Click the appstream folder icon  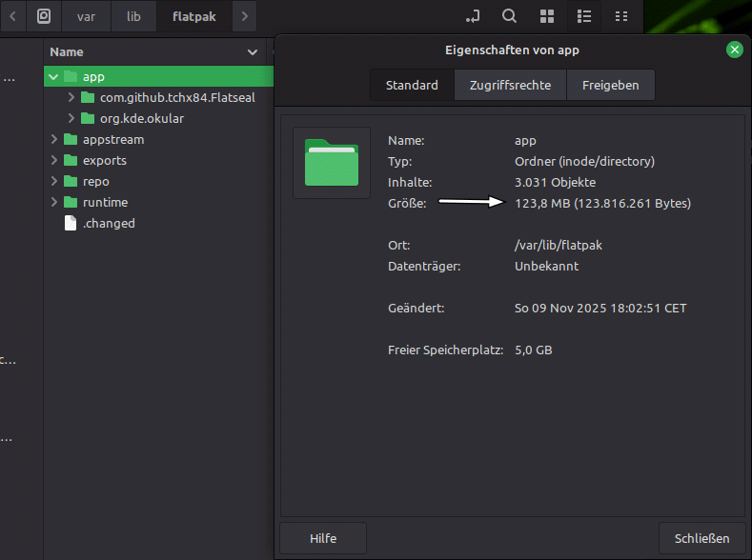tap(71, 139)
